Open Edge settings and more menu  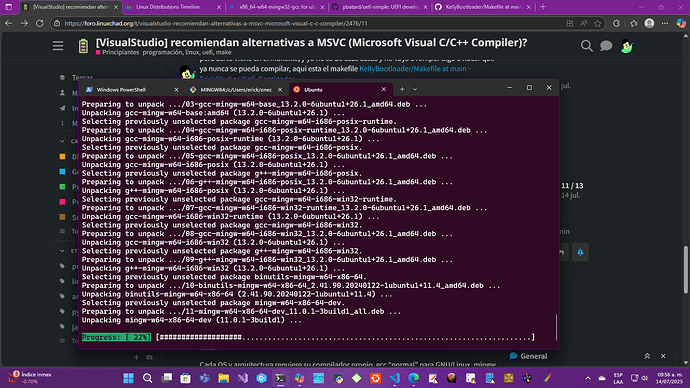click(665, 23)
